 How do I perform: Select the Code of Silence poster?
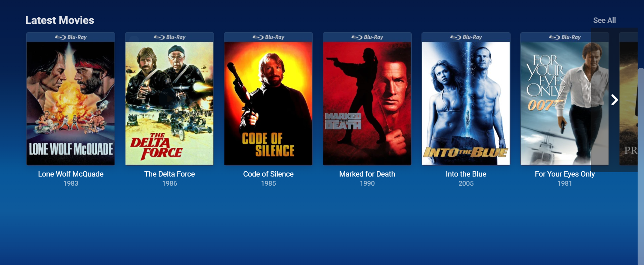[268, 103]
